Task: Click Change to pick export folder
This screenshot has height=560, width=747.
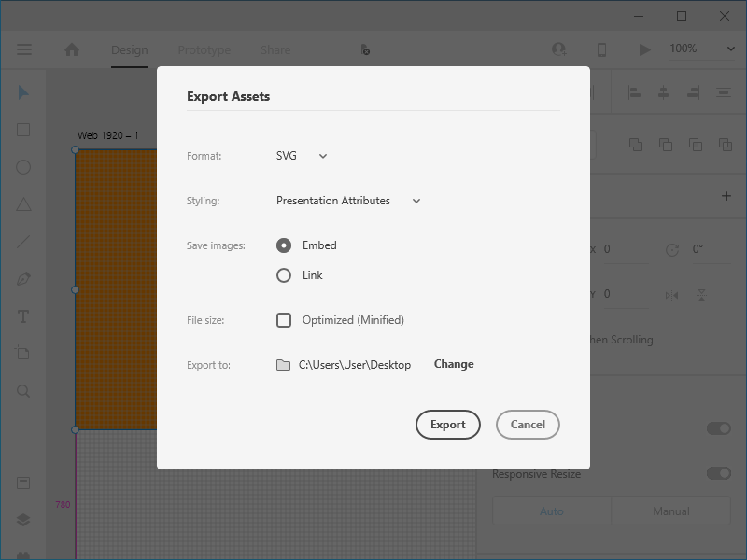Action: coord(454,364)
